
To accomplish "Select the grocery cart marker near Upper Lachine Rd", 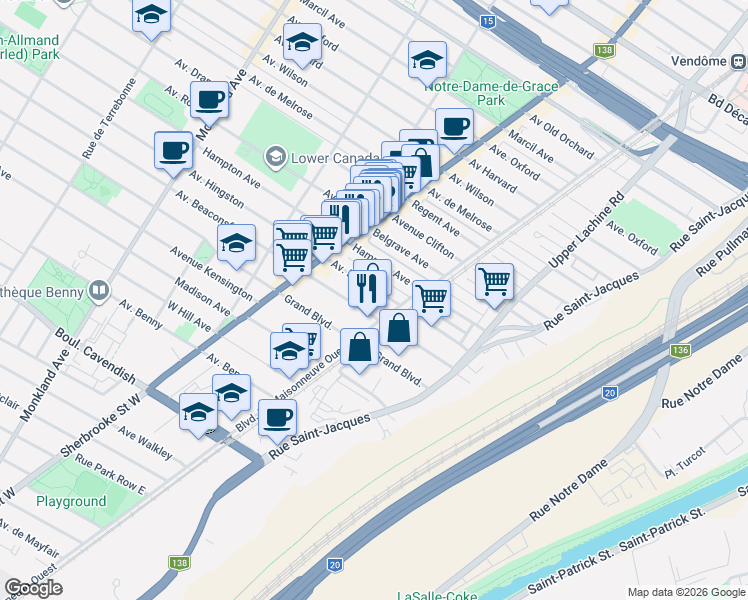I will click(495, 283).
